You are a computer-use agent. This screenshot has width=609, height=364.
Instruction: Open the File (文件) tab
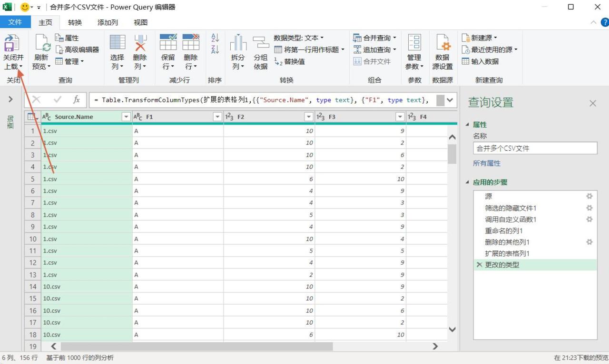[x=15, y=22]
